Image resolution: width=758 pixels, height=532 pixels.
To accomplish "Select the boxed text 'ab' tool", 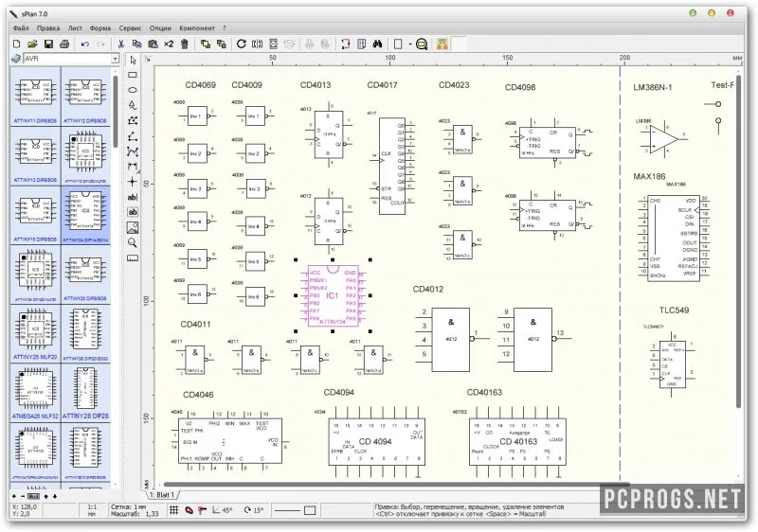I will click(x=133, y=212).
